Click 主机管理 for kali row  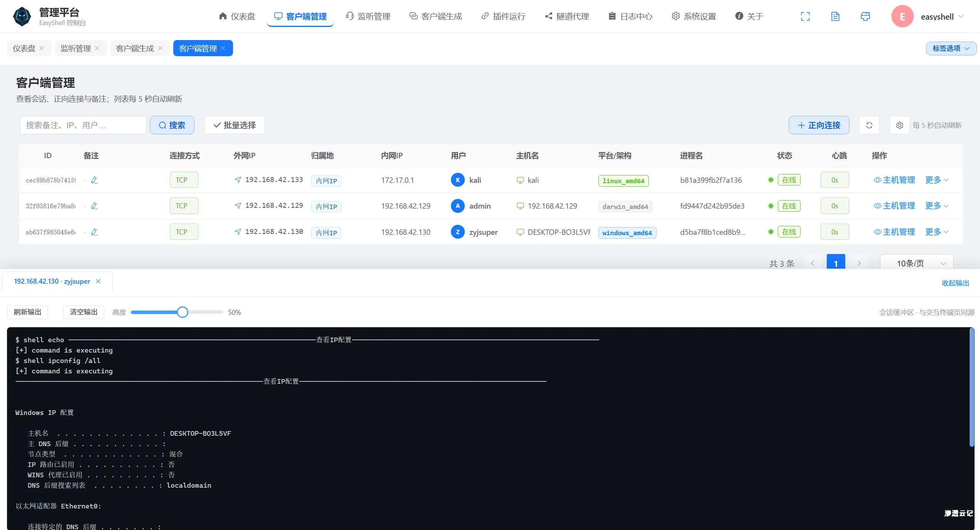(894, 180)
